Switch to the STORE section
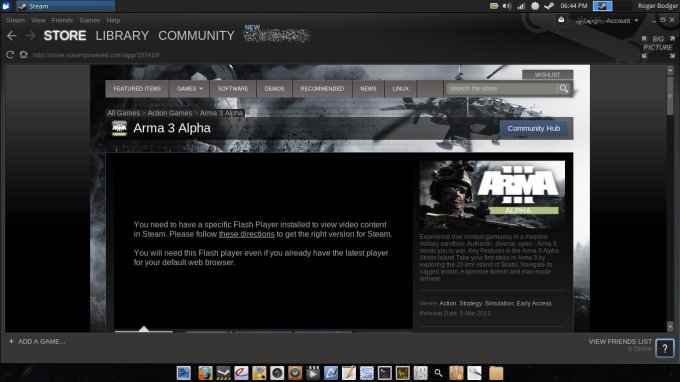Screen dimensions: 680x382 point(65,36)
